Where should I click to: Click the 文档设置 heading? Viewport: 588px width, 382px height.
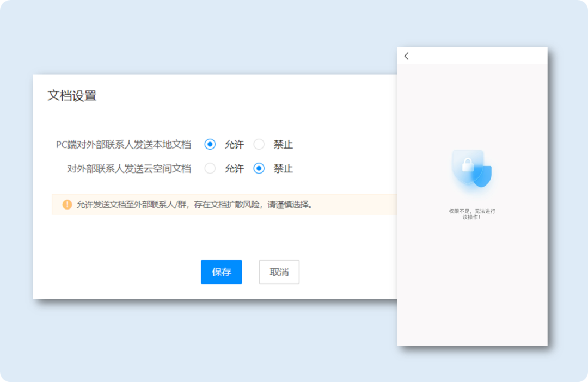72,95
